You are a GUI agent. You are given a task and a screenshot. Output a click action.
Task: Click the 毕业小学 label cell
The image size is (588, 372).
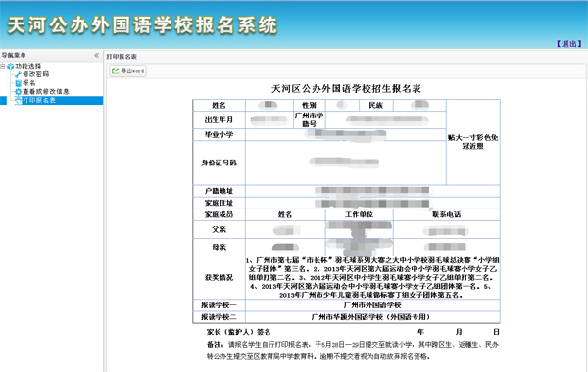(219, 134)
